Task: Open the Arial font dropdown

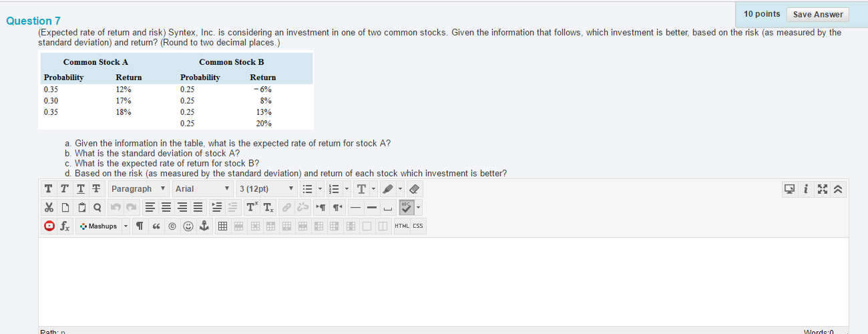Action: 202,189
